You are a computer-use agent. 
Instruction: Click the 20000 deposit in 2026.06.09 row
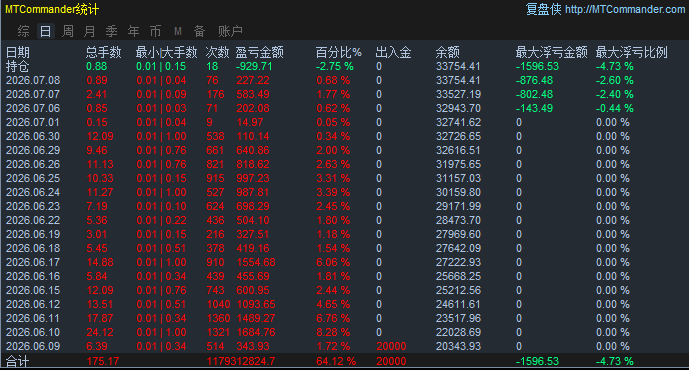click(391, 346)
